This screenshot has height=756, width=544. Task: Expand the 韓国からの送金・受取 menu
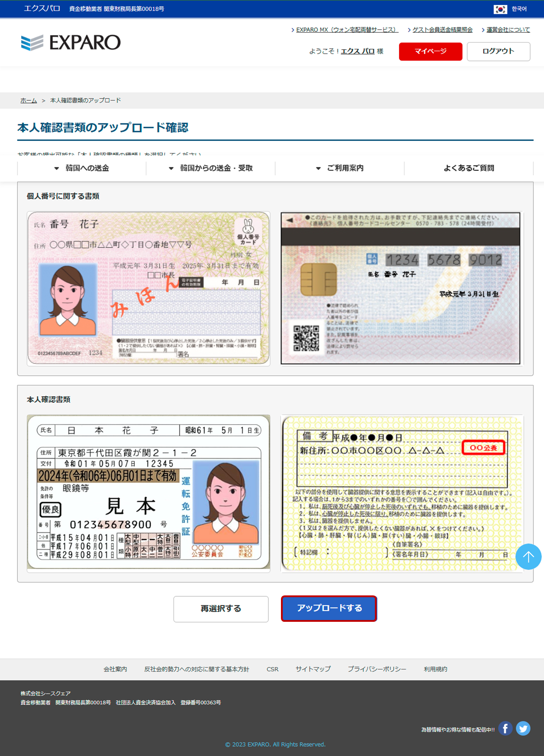tap(211, 168)
